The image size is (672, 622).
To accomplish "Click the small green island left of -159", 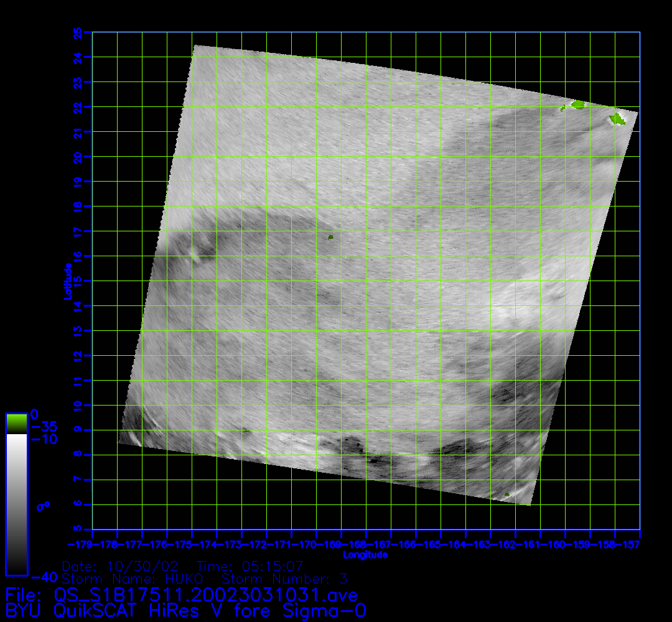I will coord(563,108).
